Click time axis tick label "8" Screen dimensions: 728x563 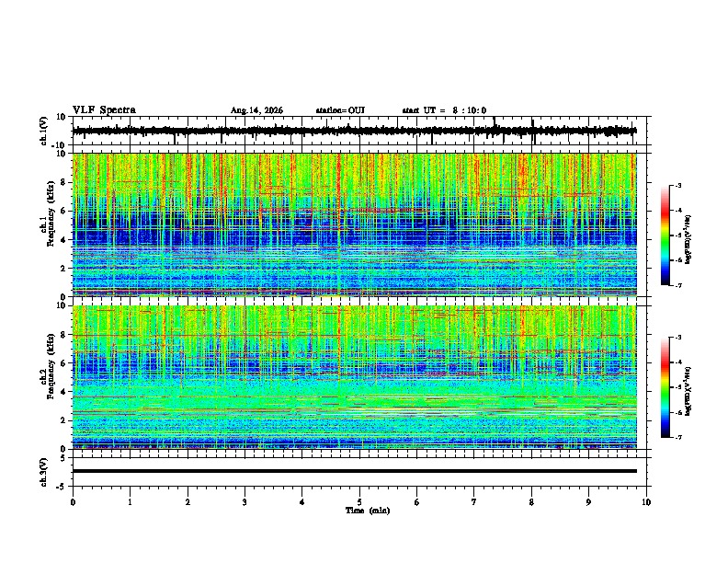click(x=531, y=502)
